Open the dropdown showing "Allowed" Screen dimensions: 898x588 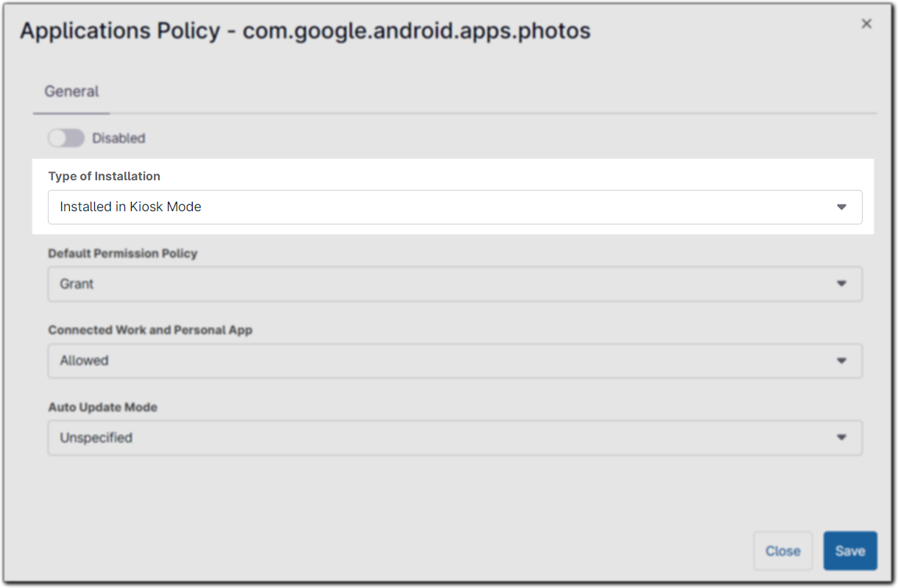click(442, 361)
